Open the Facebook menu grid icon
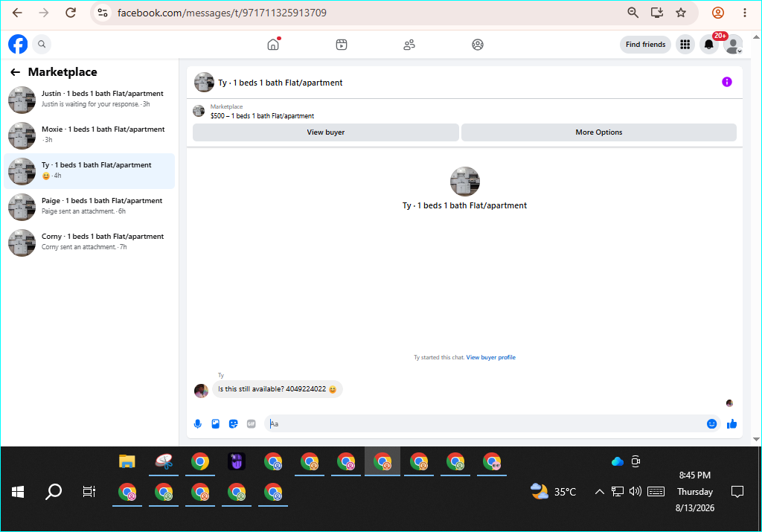The image size is (762, 532). pyautogui.click(x=685, y=45)
